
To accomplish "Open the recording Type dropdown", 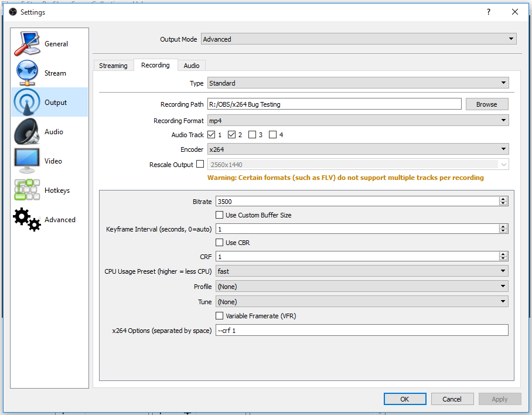I will point(358,83).
